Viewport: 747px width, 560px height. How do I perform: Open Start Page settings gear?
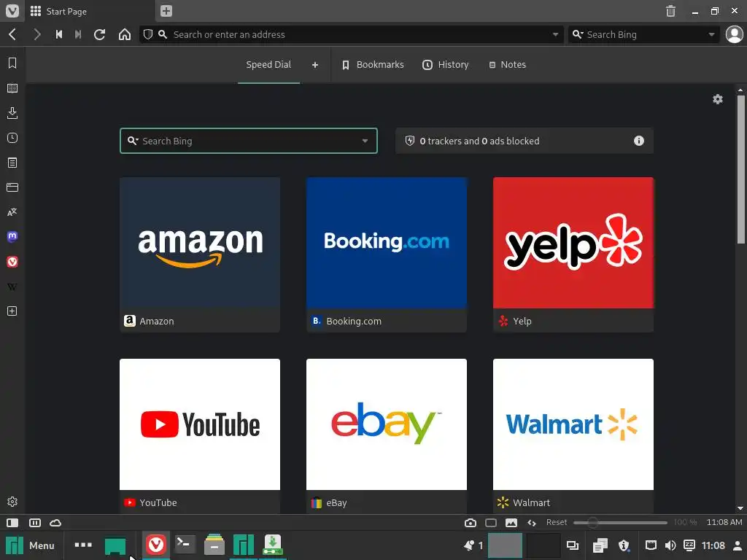[718, 99]
